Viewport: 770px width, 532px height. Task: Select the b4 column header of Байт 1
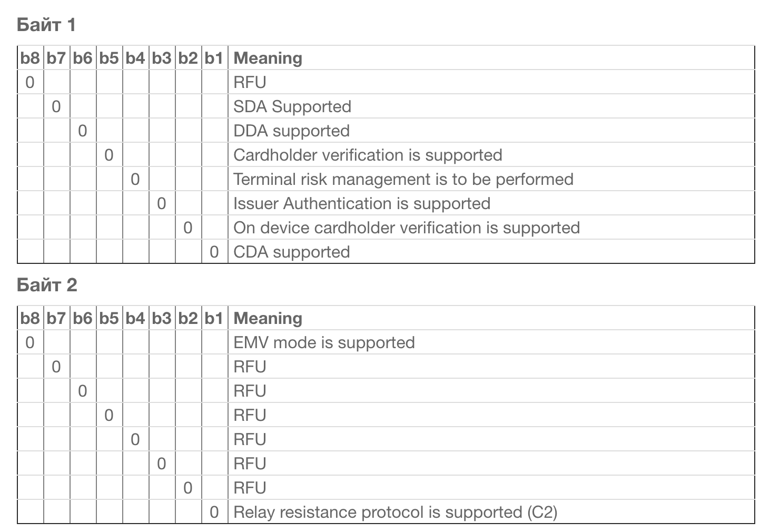(135, 58)
